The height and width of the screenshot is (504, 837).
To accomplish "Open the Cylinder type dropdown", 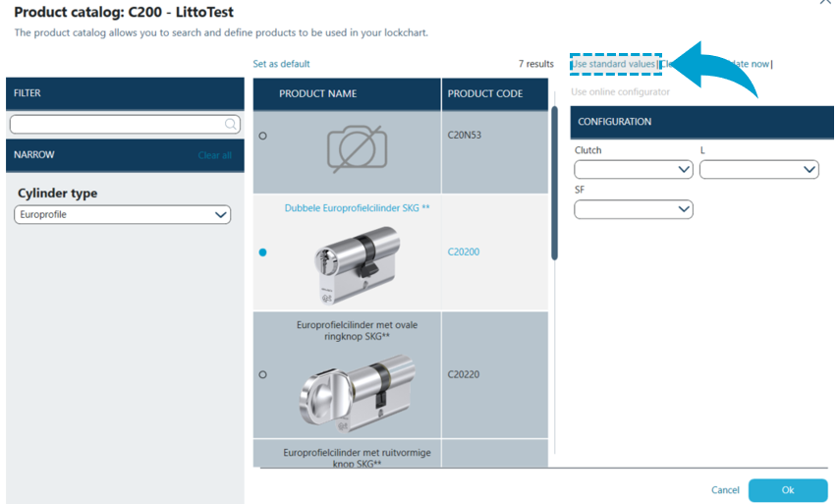I will click(123, 214).
